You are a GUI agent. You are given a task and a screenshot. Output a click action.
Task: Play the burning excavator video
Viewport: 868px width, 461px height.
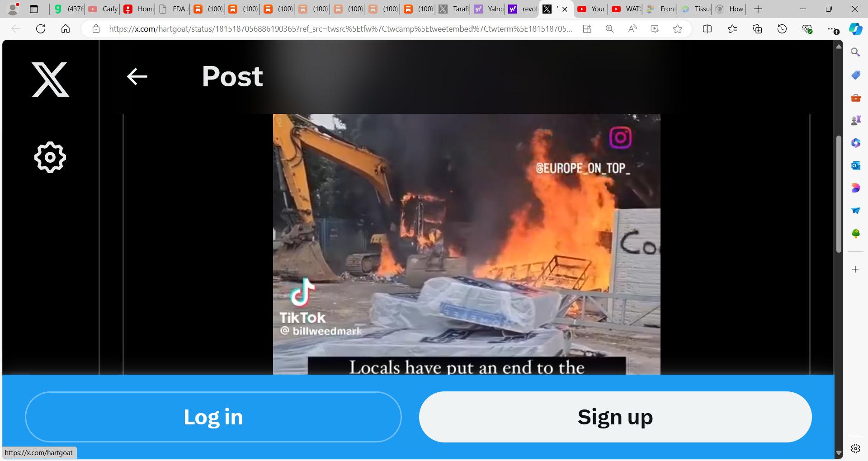pyautogui.click(x=467, y=244)
